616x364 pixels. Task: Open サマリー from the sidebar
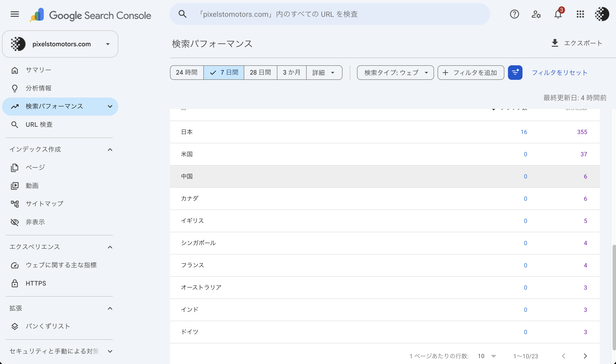(60, 70)
